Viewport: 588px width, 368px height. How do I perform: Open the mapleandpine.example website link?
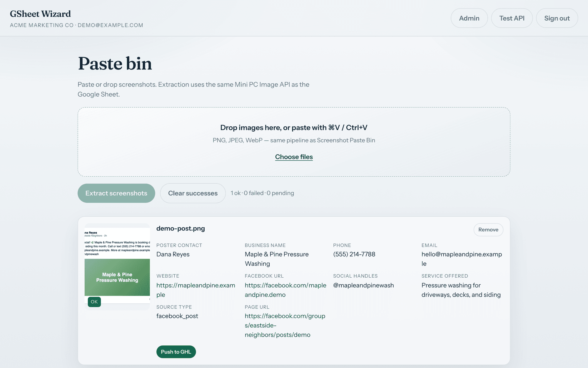[x=196, y=290]
